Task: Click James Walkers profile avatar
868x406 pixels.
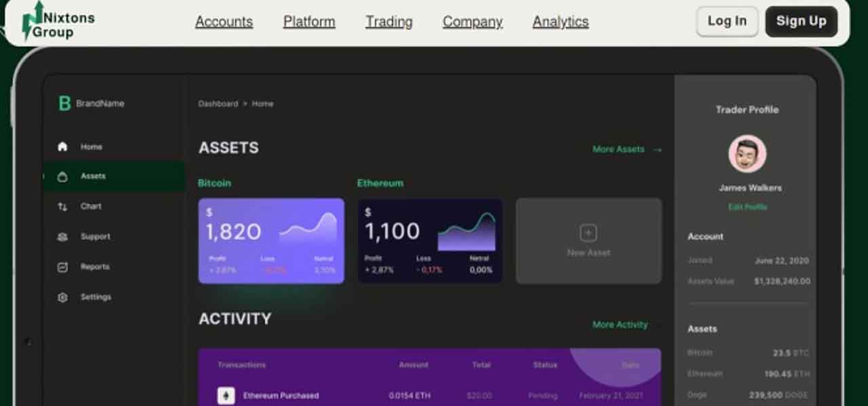Action: 747,154
